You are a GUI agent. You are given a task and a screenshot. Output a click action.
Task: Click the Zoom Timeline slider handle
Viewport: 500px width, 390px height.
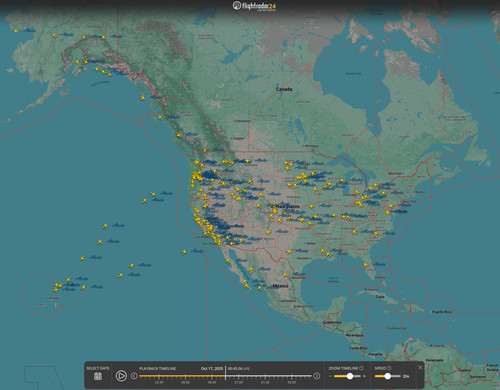click(x=350, y=376)
